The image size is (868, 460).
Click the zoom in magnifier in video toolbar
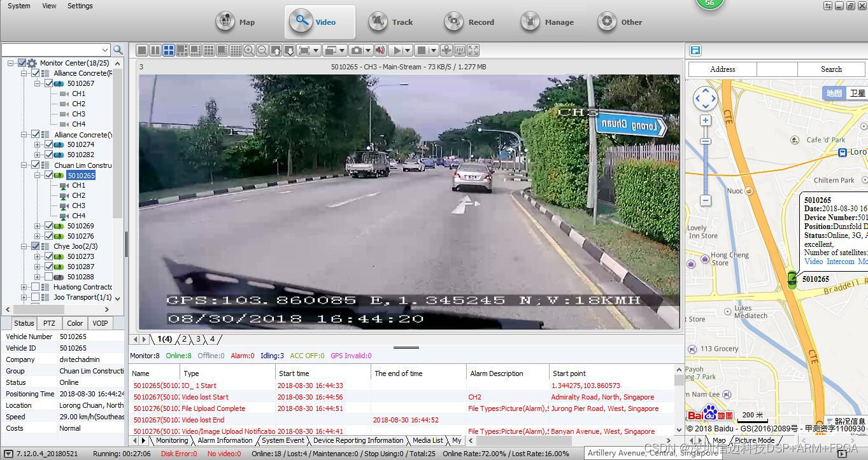coord(248,50)
